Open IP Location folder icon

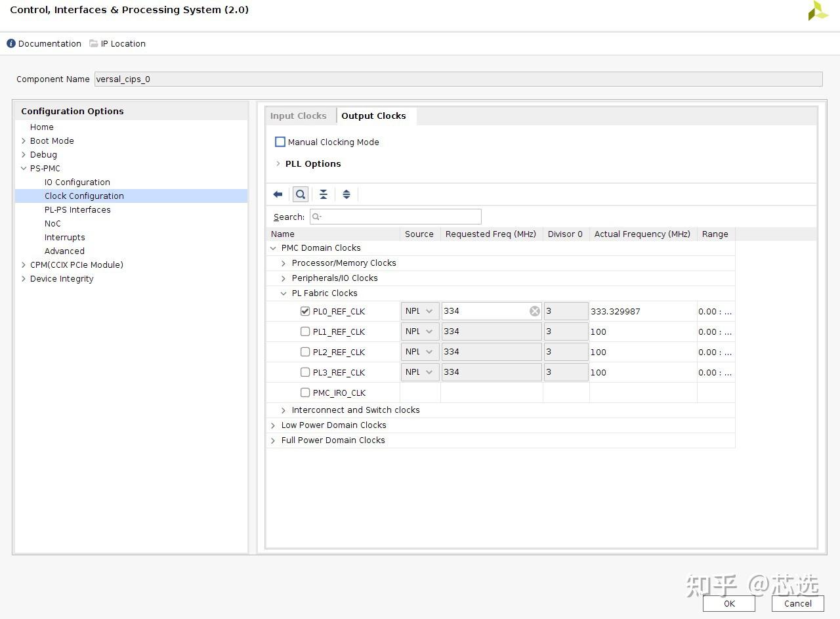(94, 43)
